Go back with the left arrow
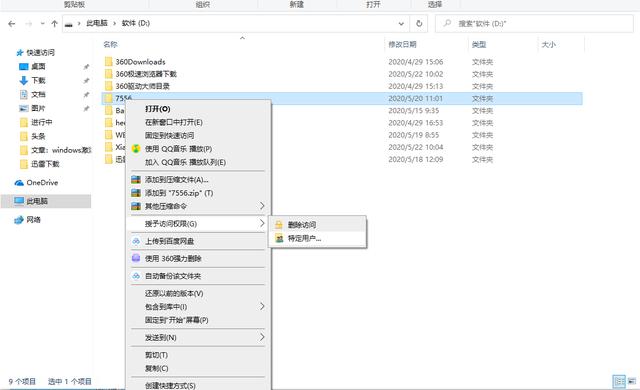 12,24
